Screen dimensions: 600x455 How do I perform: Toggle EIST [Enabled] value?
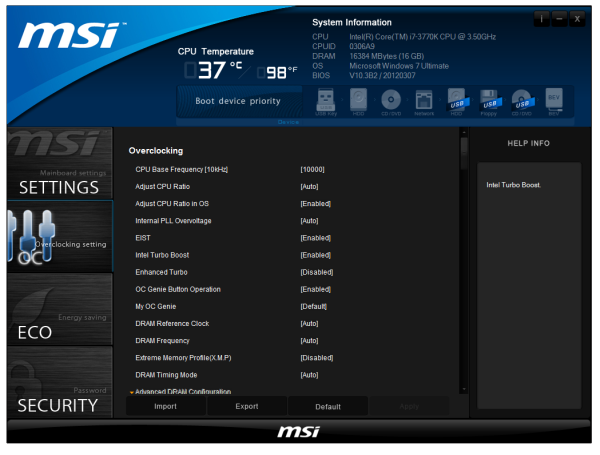[x=315, y=238]
